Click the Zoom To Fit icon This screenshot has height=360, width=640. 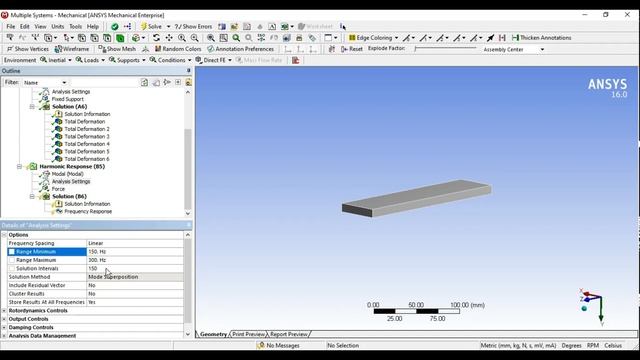[211, 38]
